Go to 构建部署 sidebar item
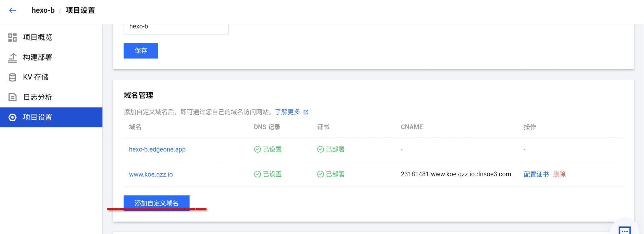 (37, 57)
